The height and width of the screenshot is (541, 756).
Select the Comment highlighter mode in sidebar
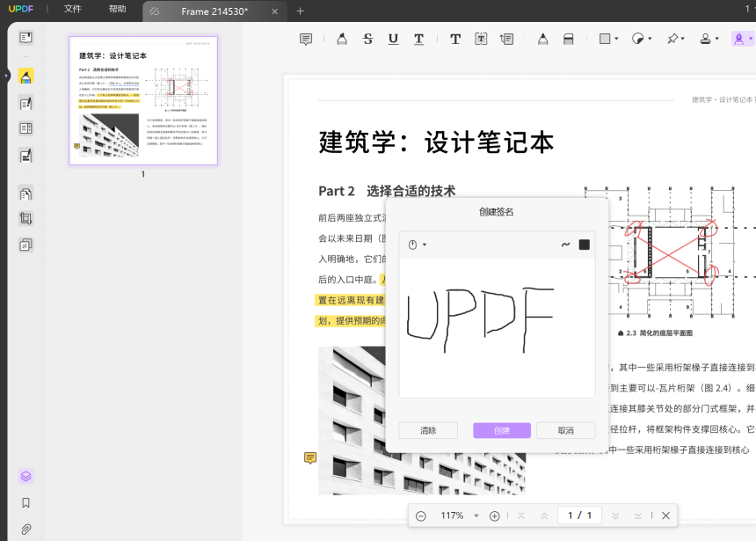tap(25, 77)
